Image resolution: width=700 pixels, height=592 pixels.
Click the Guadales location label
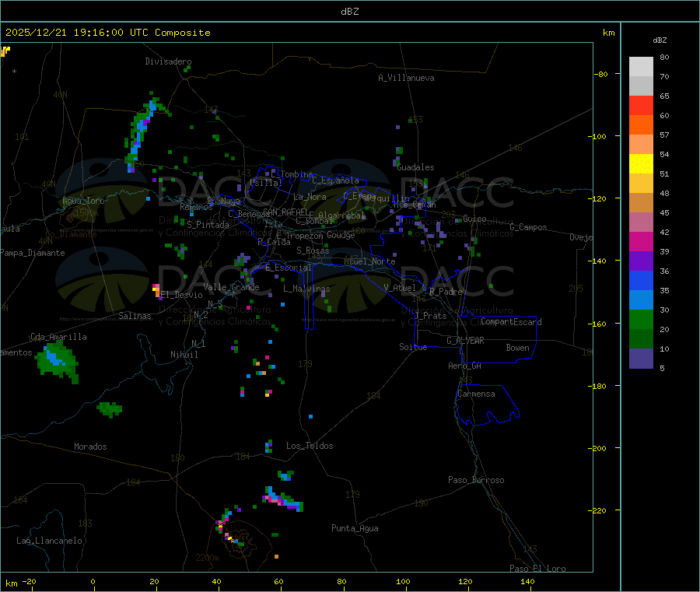tap(415, 167)
